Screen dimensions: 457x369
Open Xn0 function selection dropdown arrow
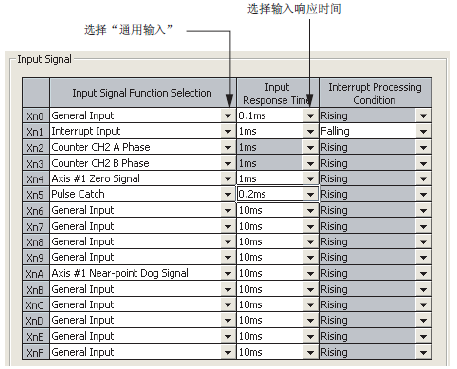coord(228,116)
